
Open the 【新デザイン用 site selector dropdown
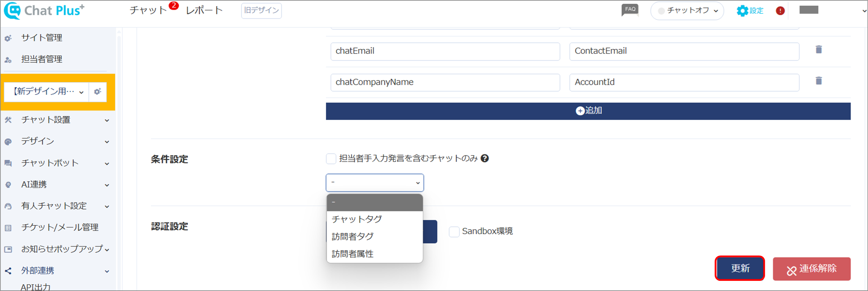(x=46, y=92)
